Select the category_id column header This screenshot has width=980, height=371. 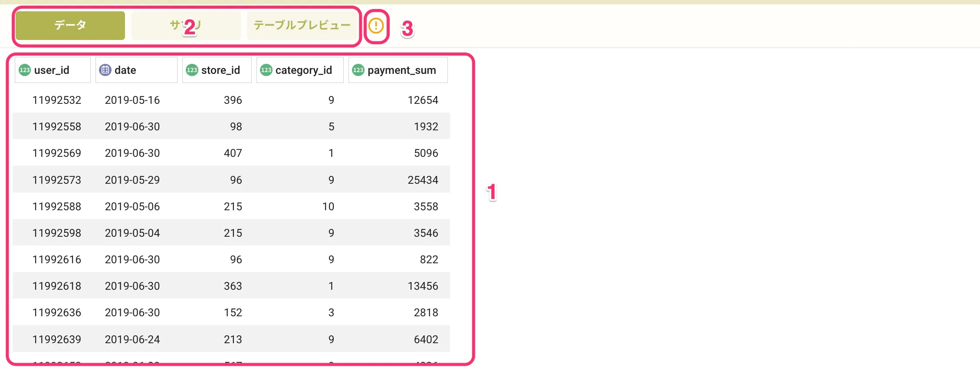click(300, 70)
